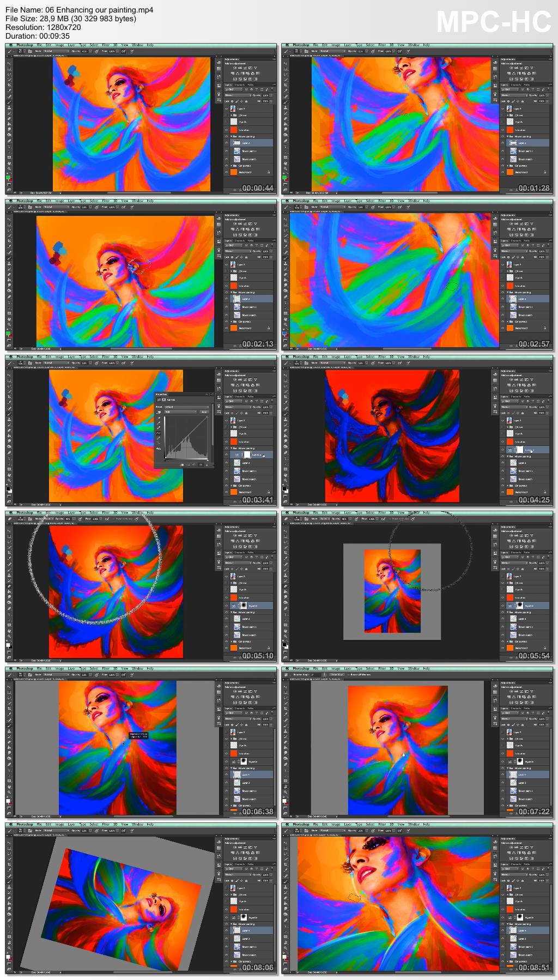The image size is (558, 980).
Task: Select Clone Stamp tool in 00:06:38 frame
Action: point(9,731)
